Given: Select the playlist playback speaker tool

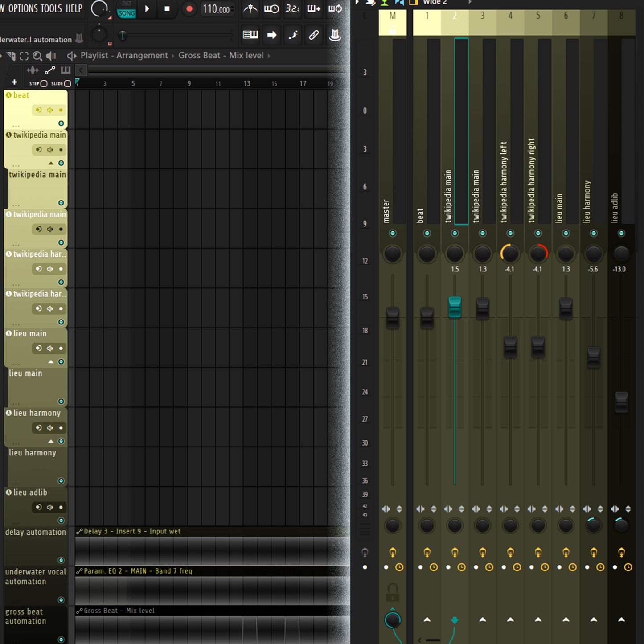Looking at the screenshot, I should [52, 56].
